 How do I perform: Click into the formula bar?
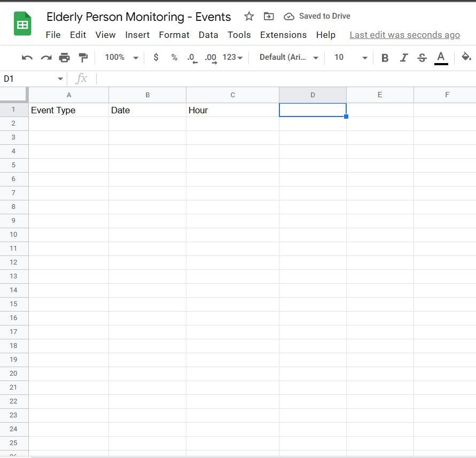coord(285,79)
